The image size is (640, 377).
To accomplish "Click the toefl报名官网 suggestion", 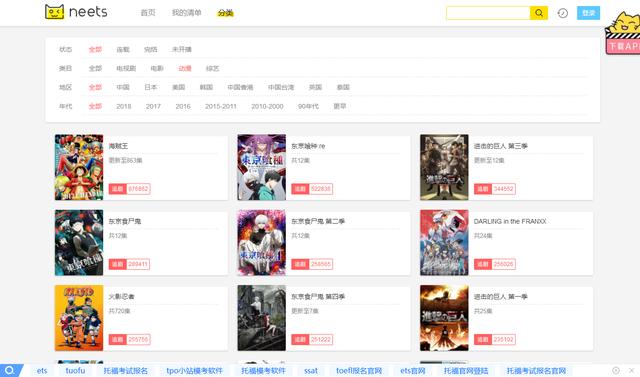I will [x=359, y=370].
